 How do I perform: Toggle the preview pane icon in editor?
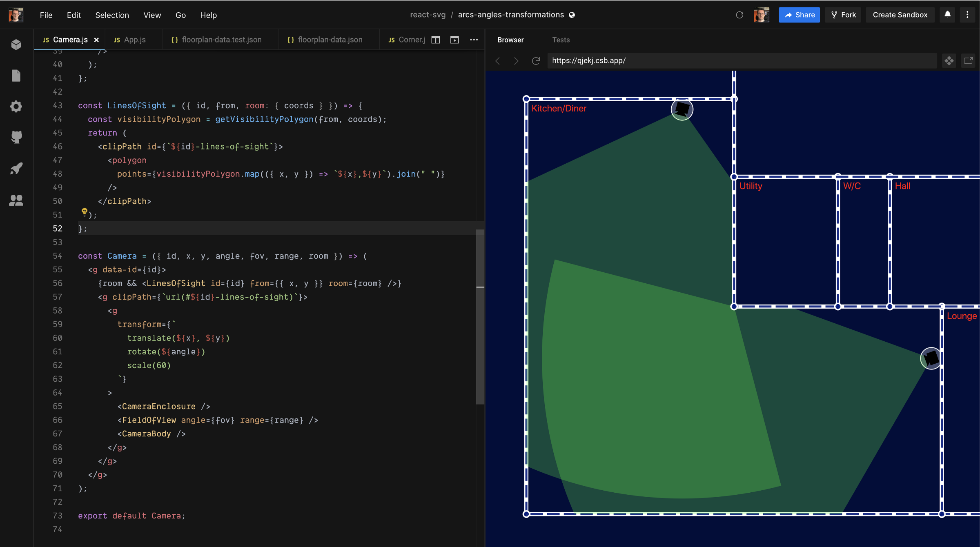454,40
